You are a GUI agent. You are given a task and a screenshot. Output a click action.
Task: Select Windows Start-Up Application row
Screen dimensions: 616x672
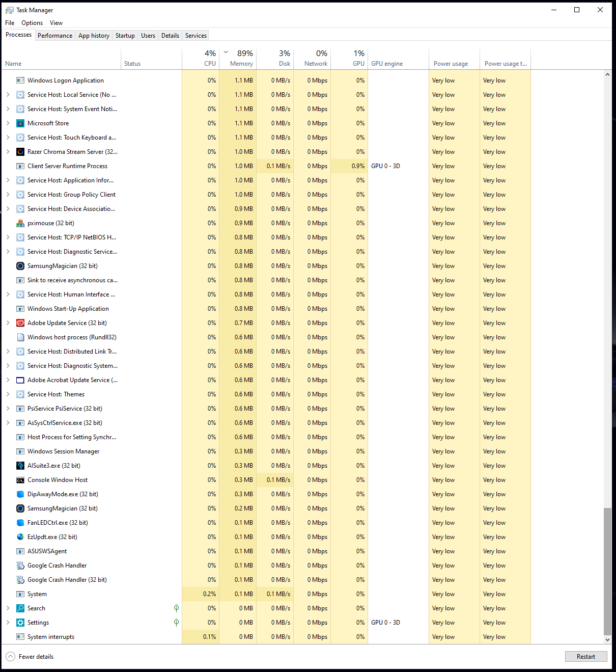click(x=266, y=309)
